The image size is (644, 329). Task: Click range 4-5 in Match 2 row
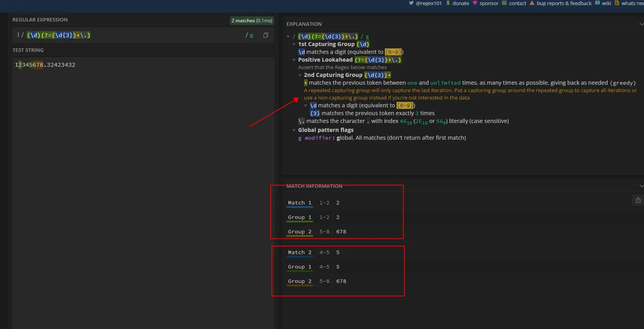(x=324, y=253)
